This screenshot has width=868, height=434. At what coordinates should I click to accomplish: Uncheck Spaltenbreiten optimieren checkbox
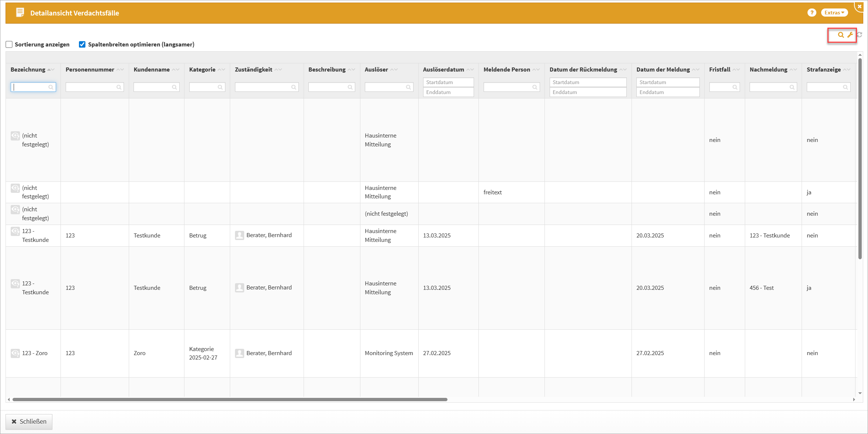[x=82, y=45]
